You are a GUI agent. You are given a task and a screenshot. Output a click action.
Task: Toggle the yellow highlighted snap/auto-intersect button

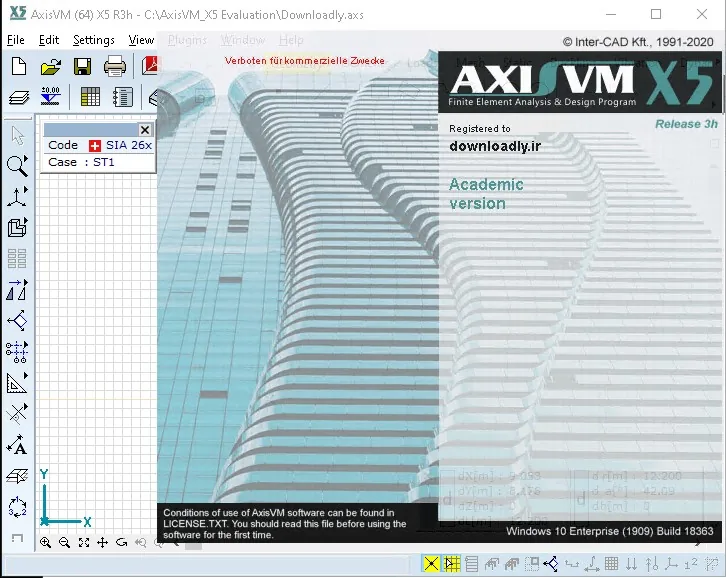431,564
